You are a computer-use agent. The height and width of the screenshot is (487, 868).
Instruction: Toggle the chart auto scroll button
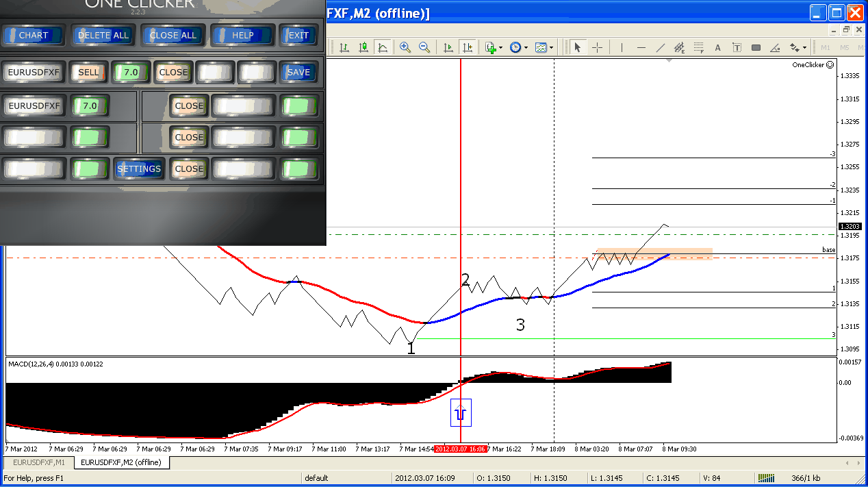(x=448, y=47)
